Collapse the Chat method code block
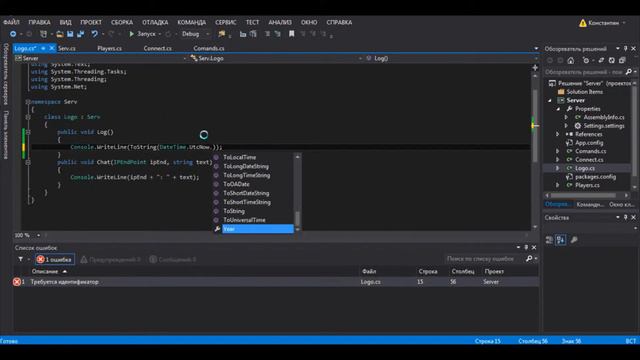 point(28,162)
